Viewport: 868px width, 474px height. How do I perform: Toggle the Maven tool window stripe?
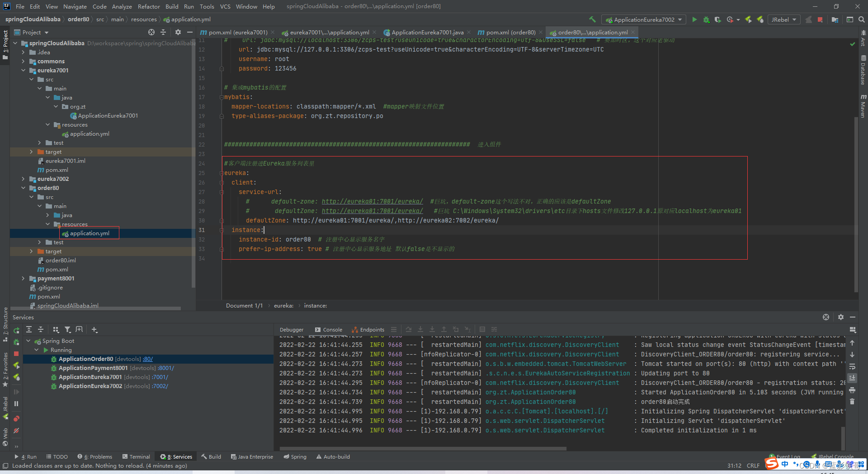[863, 106]
